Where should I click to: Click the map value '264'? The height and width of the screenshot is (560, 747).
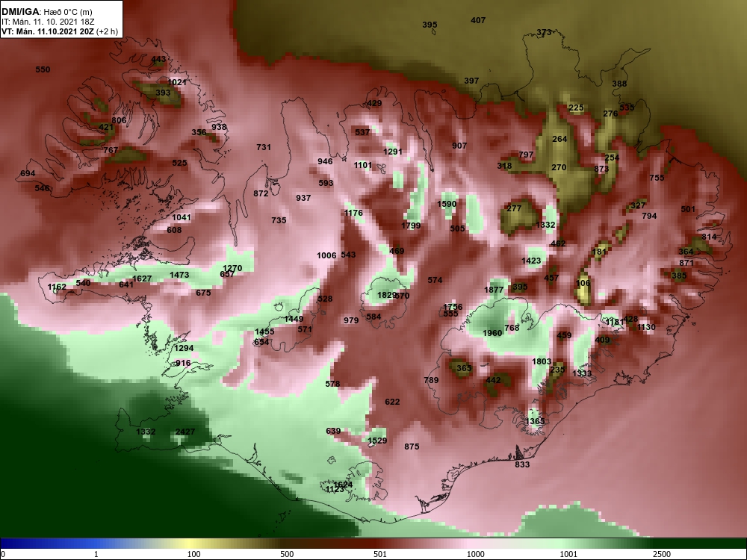point(560,139)
